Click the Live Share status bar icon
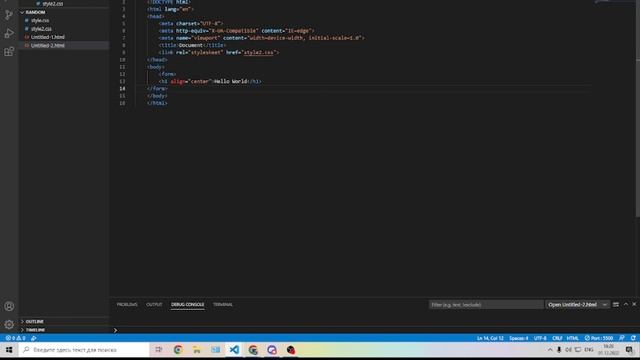Viewport: 640px width, 360px height. point(33,338)
